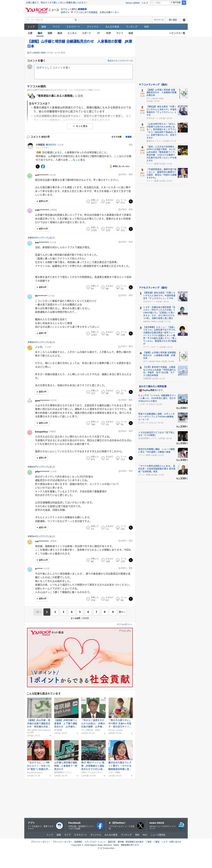Screen dimensions: 212x868
Task: Expand 返信1件 replies on konpeitou's comment
Action: pos(41,458)
